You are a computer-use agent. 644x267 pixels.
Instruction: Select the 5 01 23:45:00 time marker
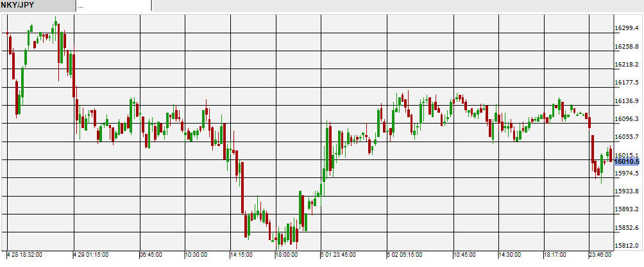pos(339,255)
